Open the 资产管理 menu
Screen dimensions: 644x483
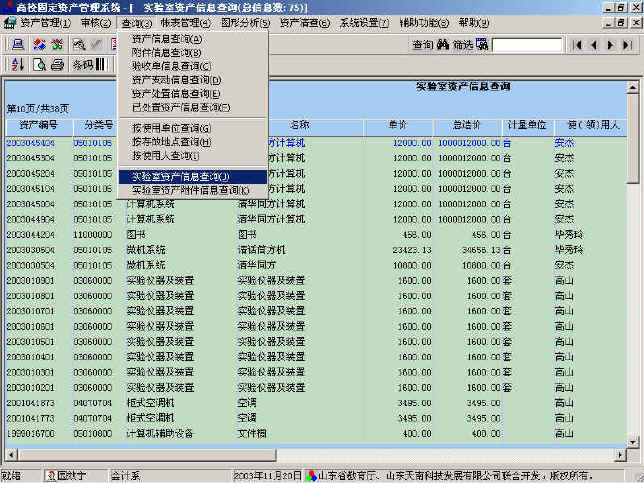[x=38, y=22]
